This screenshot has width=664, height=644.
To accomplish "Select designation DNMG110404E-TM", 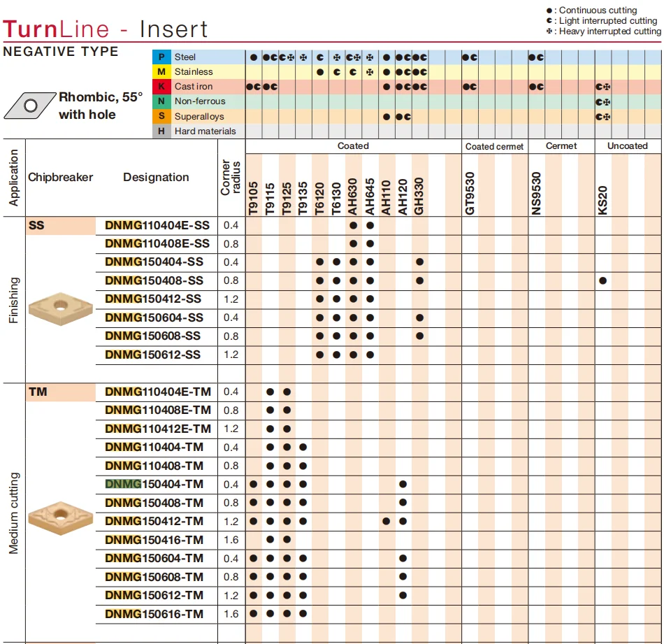I will click(x=158, y=392).
